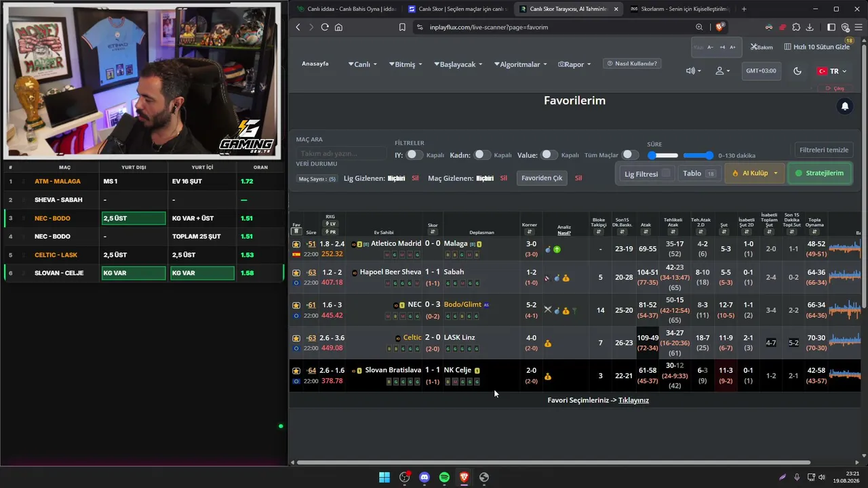Go to Anasayfa menu item
The width and height of the screenshot is (868, 488).
click(x=315, y=64)
